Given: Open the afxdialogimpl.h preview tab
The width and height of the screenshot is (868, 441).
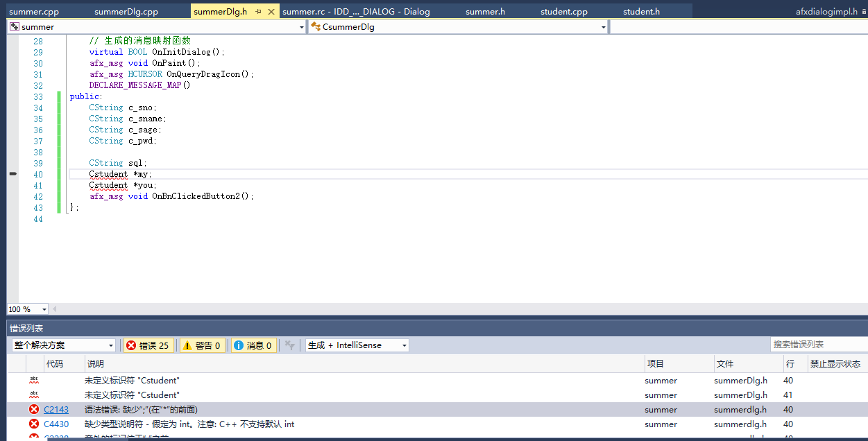Looking at the screenshot, I should pyautogui.click(x=826, y=12).
